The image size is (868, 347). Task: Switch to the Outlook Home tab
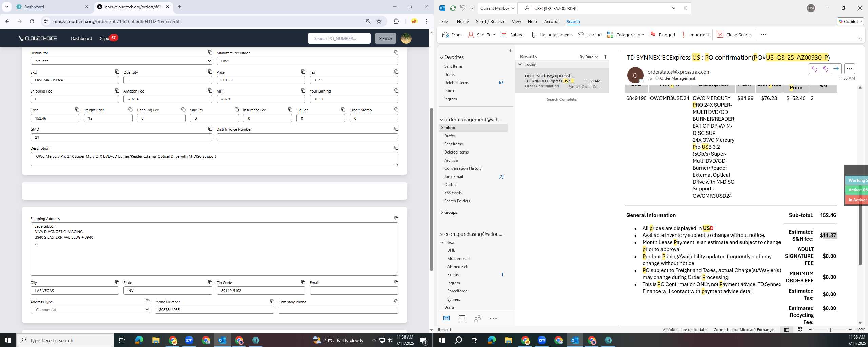[463, 21]
